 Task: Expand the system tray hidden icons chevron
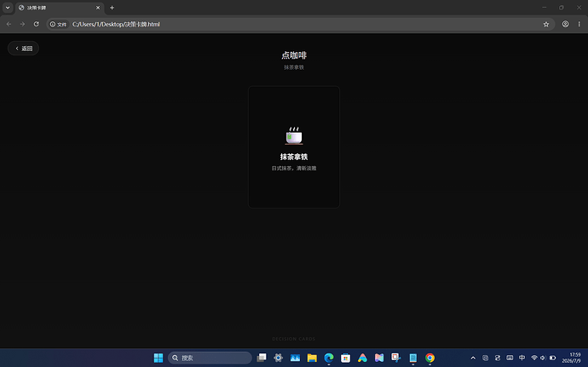[x=473, y=358]
